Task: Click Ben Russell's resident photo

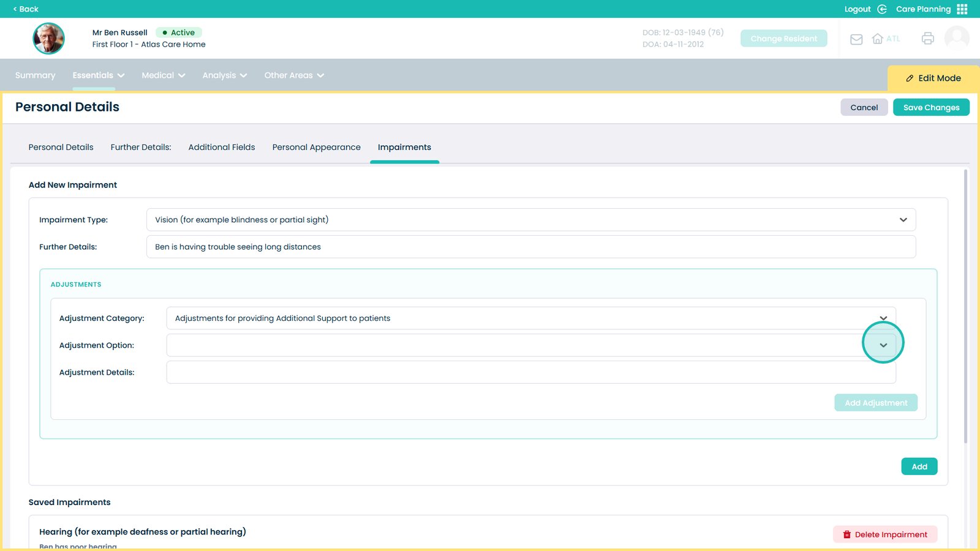Action: click(x=48, y=39)
